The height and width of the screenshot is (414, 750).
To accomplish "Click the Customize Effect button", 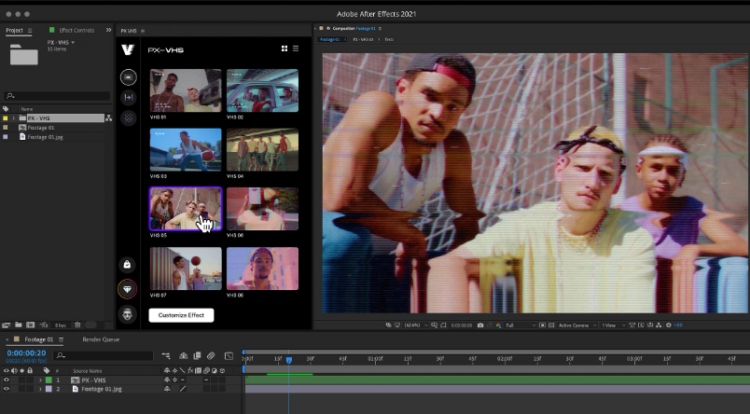I will [x=181, y=315].
